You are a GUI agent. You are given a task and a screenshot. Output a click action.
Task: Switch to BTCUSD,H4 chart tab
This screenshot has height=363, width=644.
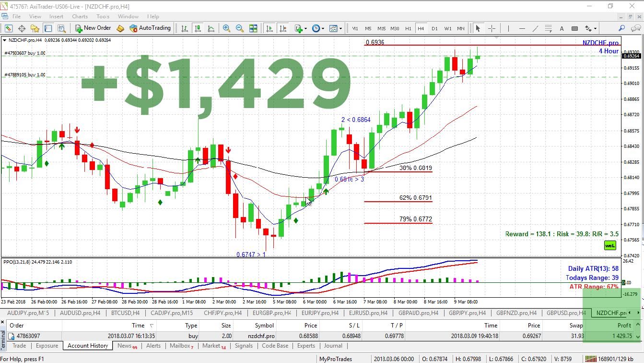[126, 313]
